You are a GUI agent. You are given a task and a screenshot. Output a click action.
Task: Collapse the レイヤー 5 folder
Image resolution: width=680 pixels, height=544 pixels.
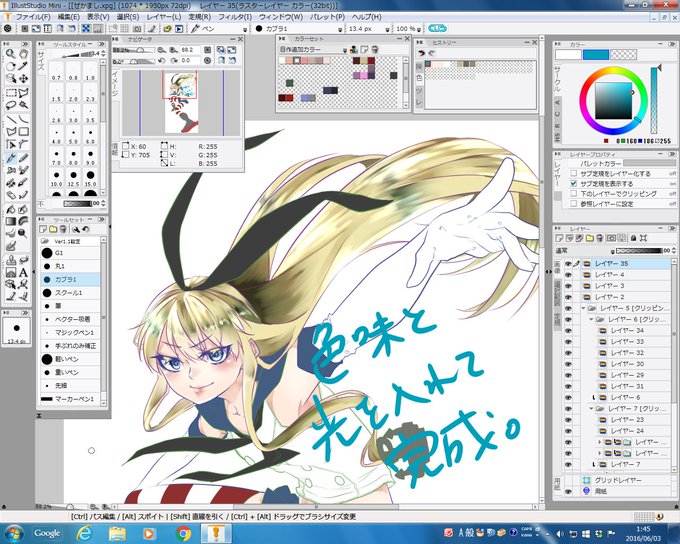(x=584, y=308)
